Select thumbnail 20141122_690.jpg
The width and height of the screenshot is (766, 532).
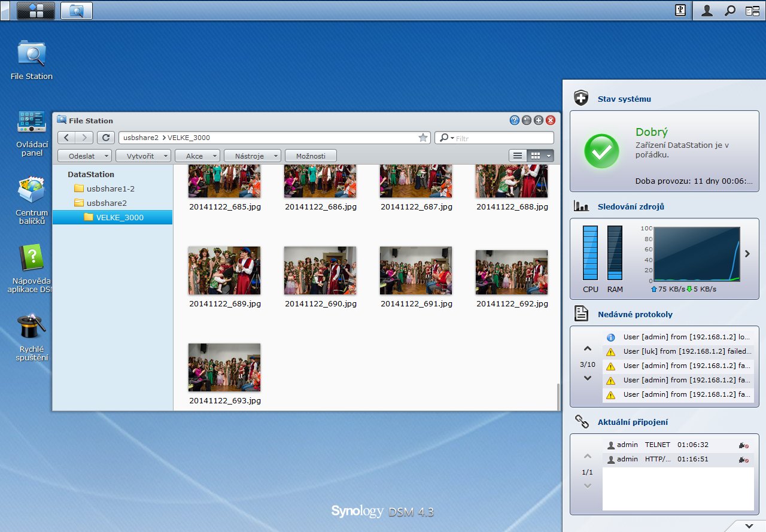pyautogui.click(x=320, y=270)
